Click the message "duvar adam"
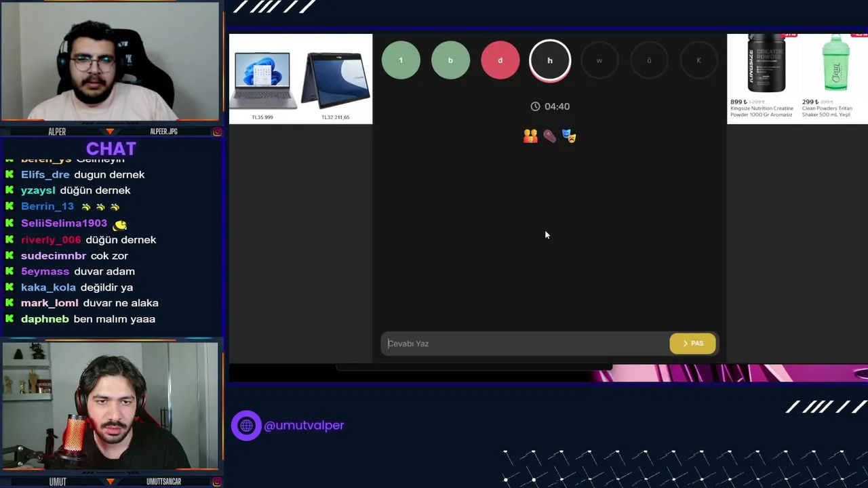The image size is (868, 488). pos(104,271)
